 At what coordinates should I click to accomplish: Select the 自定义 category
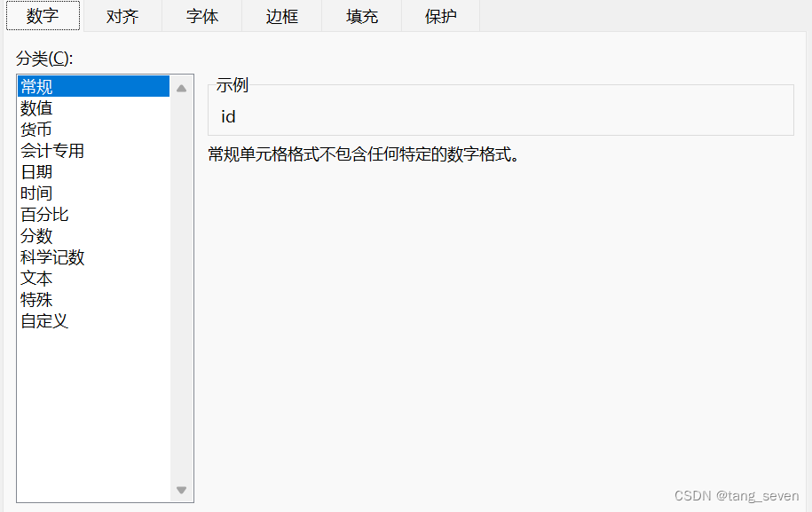coord(94,320)
